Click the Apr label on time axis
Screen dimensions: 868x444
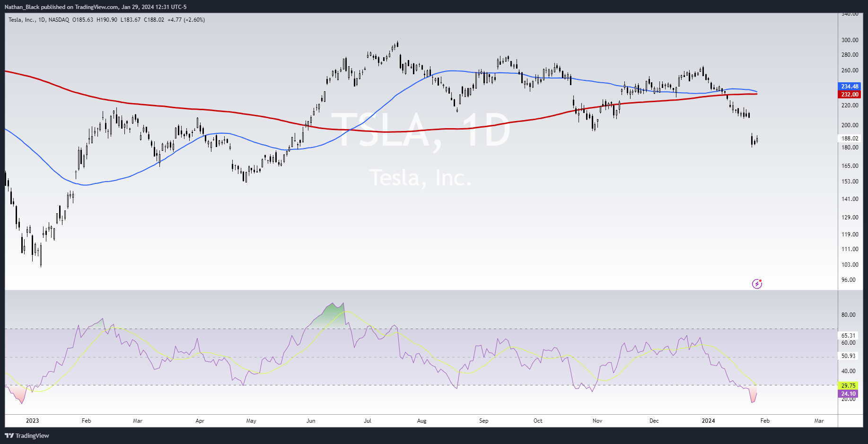pos(200,421)
